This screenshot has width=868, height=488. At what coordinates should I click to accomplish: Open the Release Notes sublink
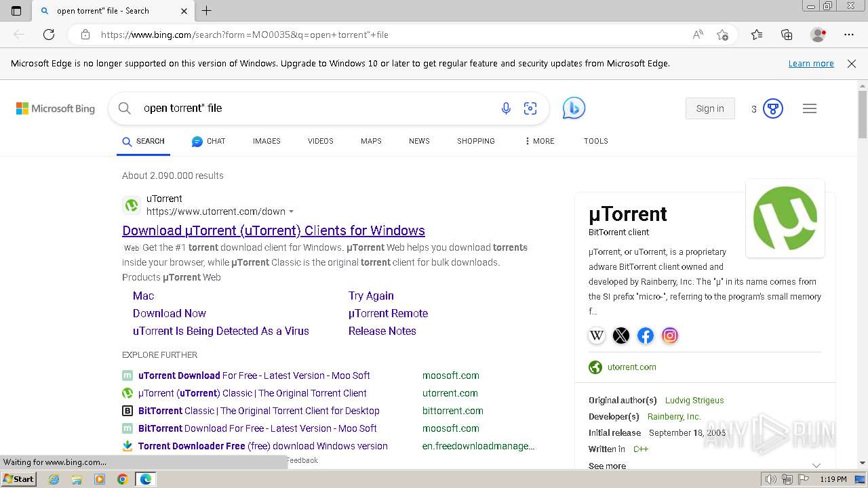[382, 331]
